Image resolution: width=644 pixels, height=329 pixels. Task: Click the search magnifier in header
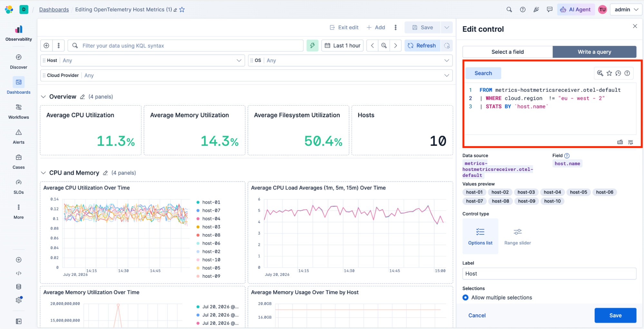tap(509, 10)
